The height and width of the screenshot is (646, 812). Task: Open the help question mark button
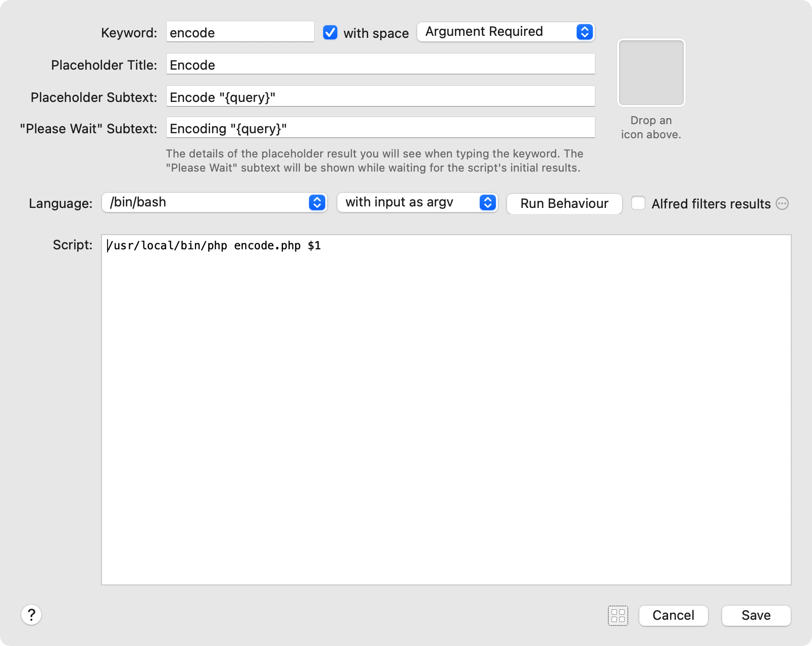(31, 615)
